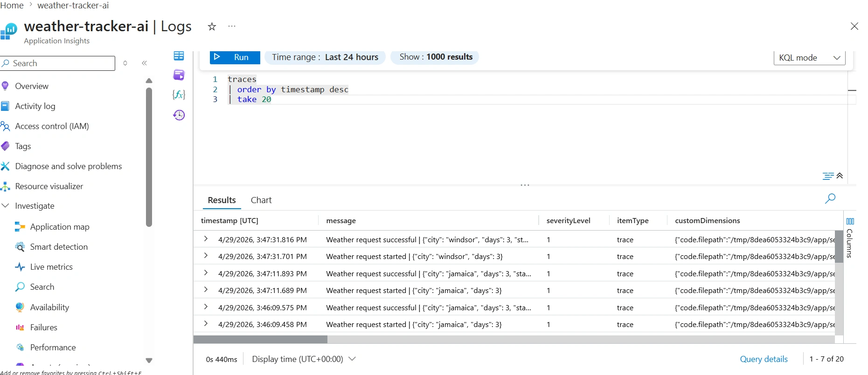Open Overview in the sidebar

(x=31, y=86)
